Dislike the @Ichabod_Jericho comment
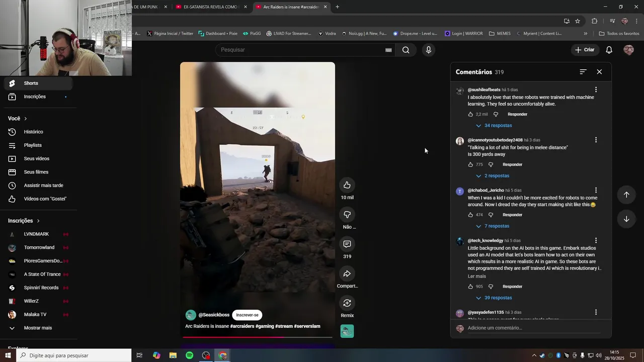Screen dimensions: 644x362 click(491, 215)
